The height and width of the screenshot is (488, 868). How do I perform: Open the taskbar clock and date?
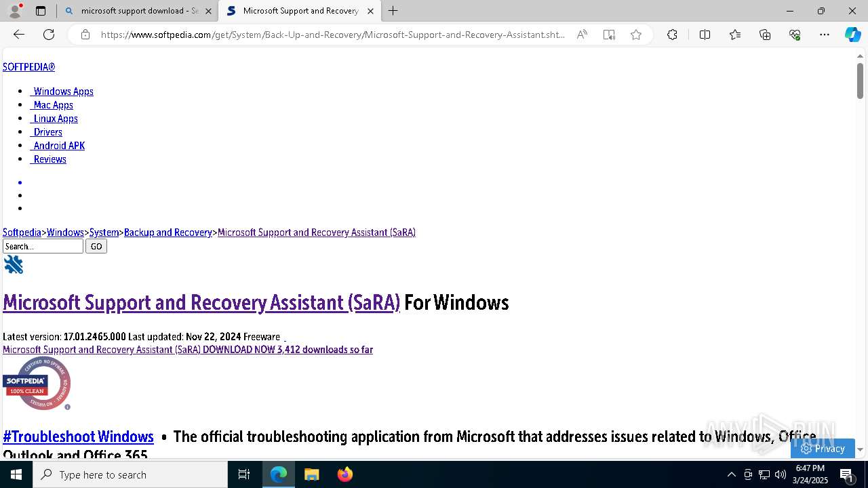pos(812,474)
